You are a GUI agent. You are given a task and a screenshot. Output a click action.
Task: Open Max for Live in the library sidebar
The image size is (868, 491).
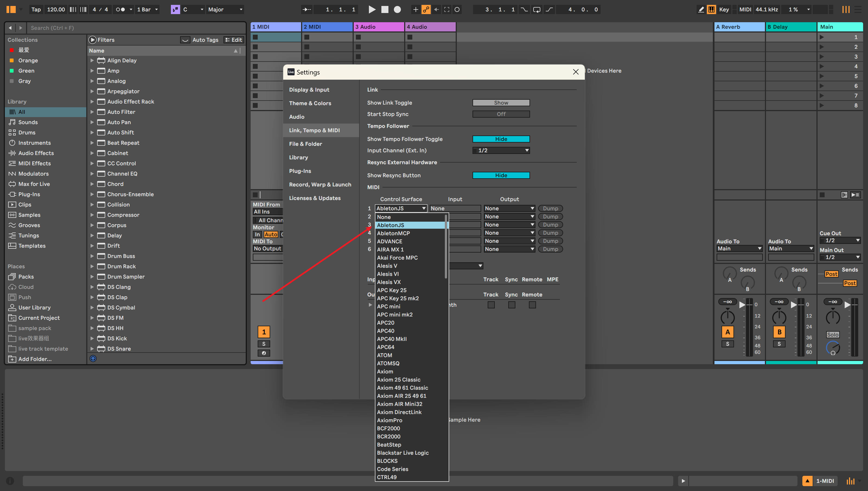[x=33, y=184]
